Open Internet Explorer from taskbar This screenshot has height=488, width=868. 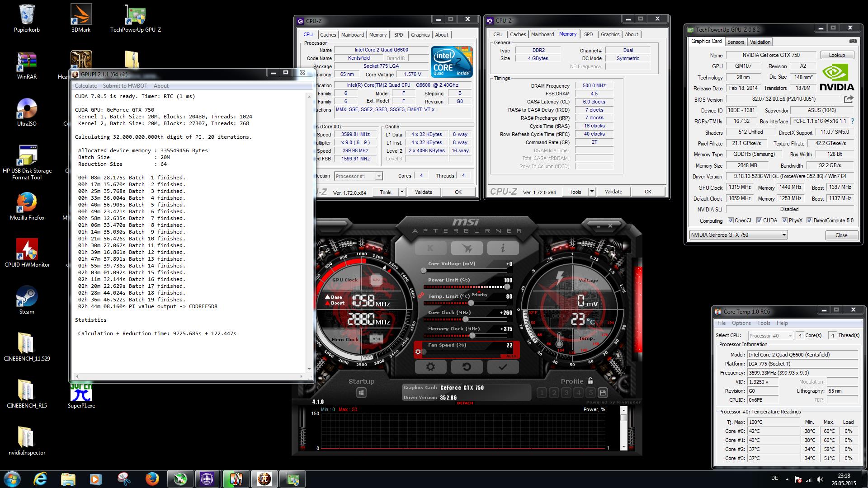41,479
